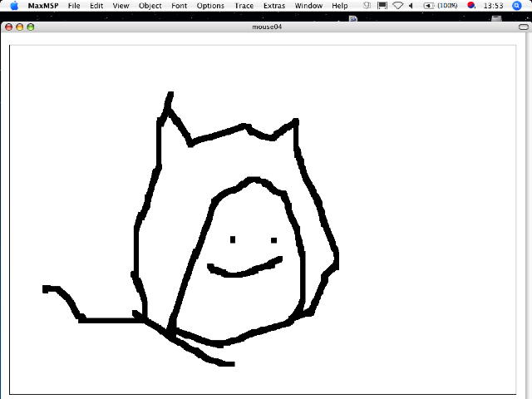Zoom the mouse04 window with green button

point(31,27)
